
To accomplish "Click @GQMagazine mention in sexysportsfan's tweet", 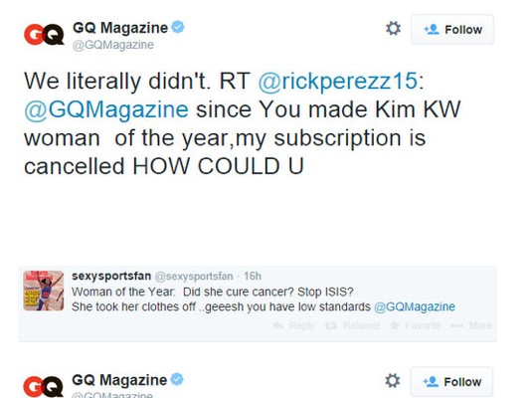I will click(x=415, y=306).
